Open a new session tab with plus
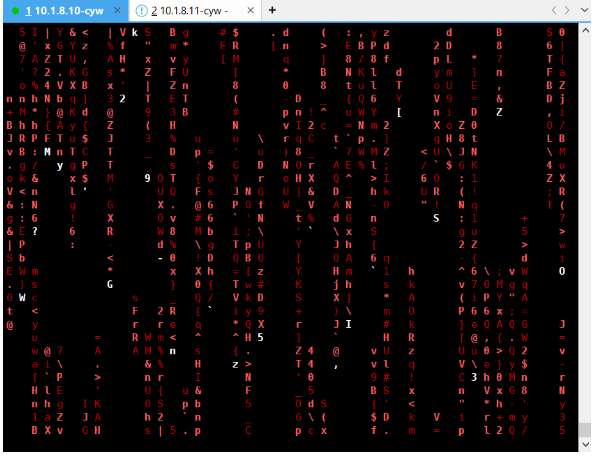 (x=272, y=10)
